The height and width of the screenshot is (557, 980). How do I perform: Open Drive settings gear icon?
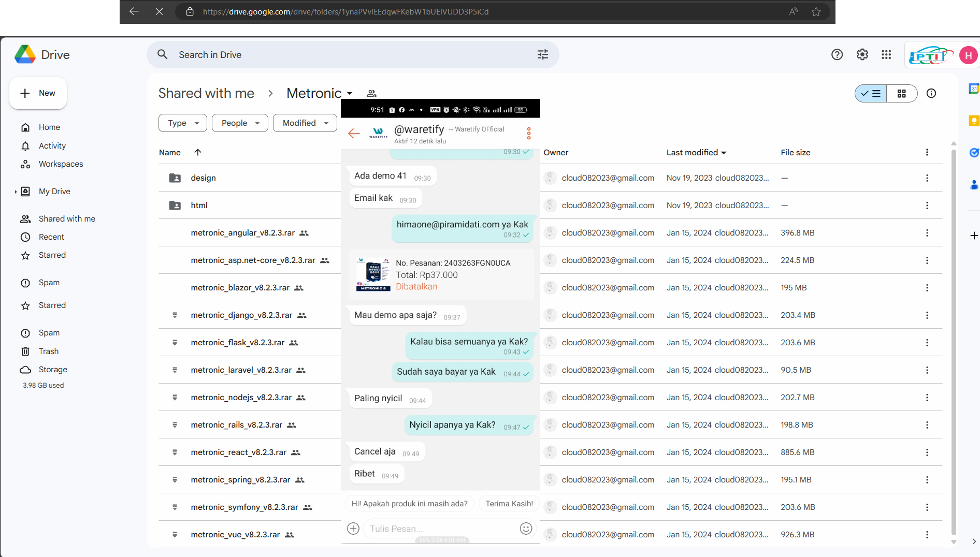(x=862, y=55)
